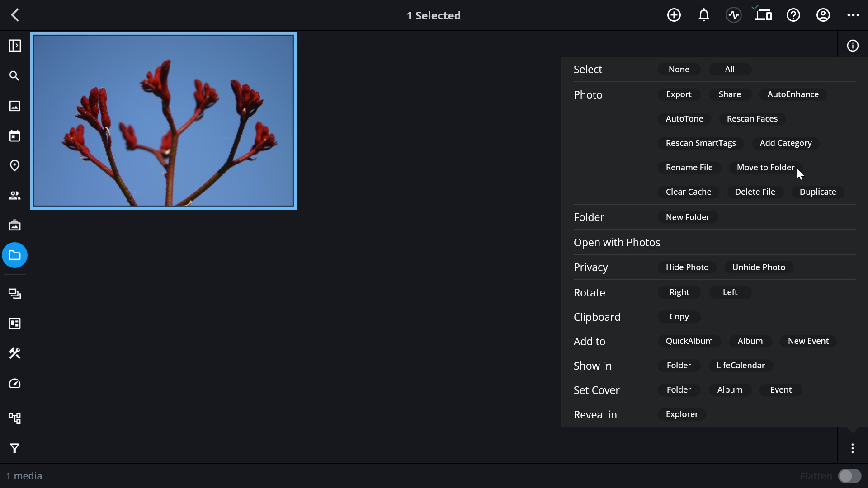Click Share in the Photo section

[730, 94]
